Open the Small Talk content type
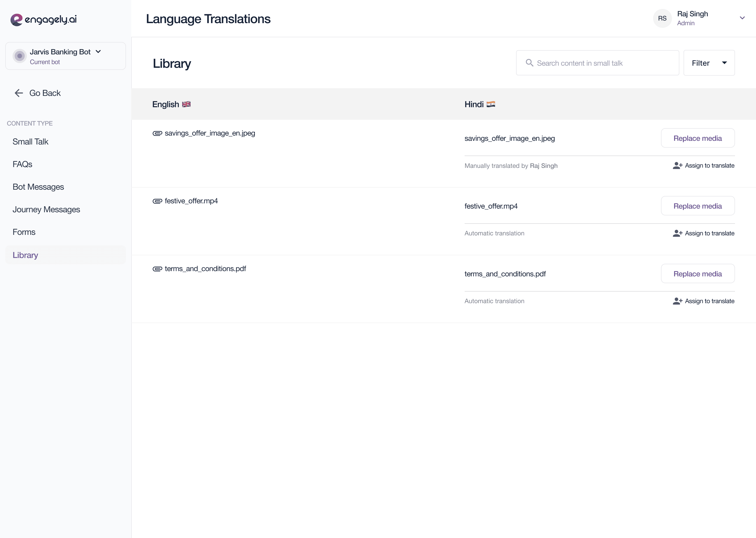756x538 pixels. click(30, 142)
